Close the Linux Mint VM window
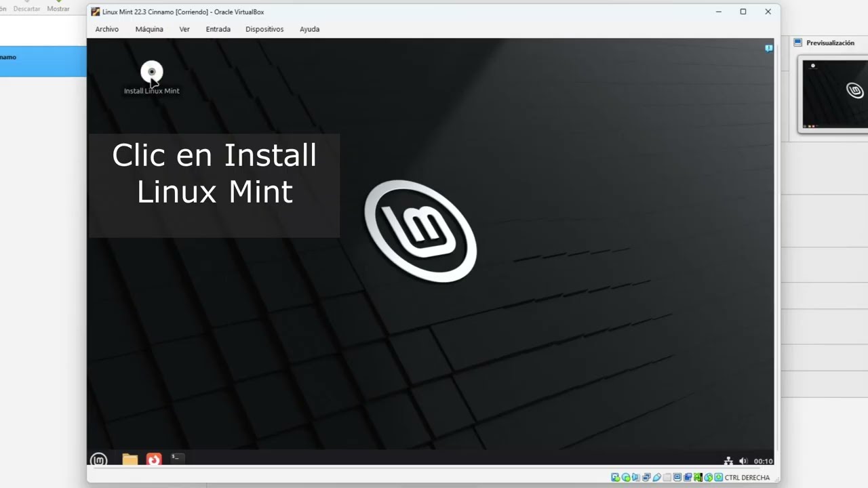868x488 pixels. click(768, 12)
